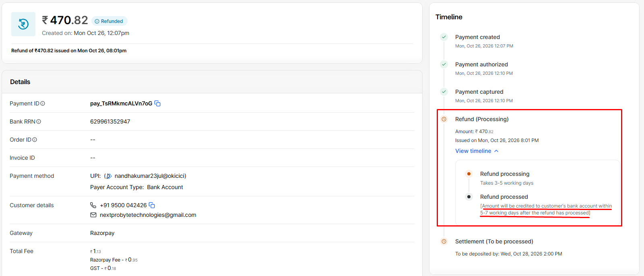Click the settlement deposit date text

[509, 254]
